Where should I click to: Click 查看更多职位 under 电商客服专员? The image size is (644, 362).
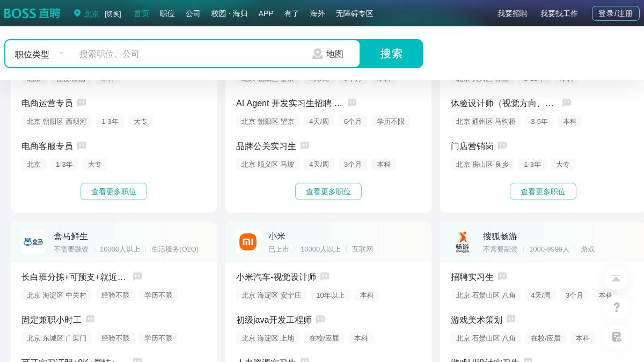[114, 191]
